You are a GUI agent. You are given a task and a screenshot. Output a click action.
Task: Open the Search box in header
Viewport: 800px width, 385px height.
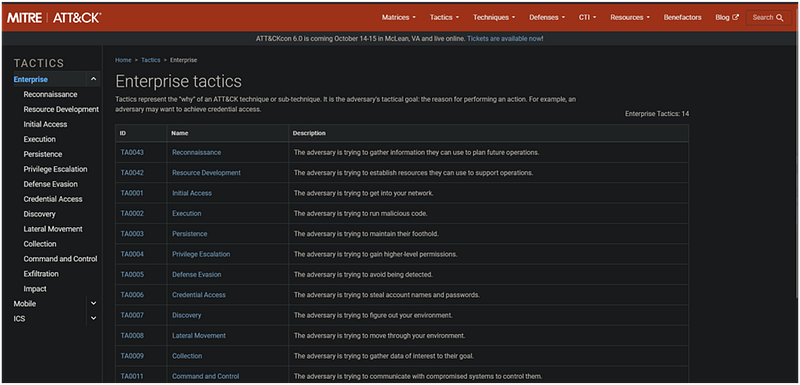768,17
